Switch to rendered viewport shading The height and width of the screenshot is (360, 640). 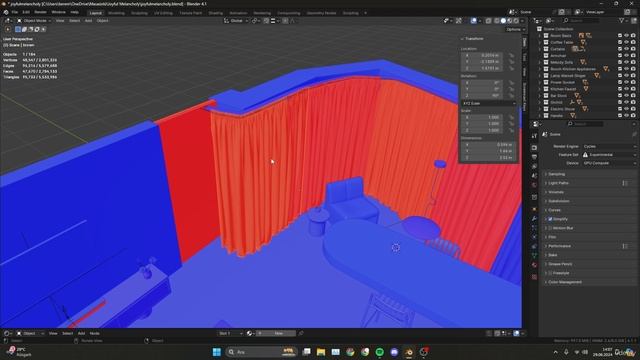516,20
